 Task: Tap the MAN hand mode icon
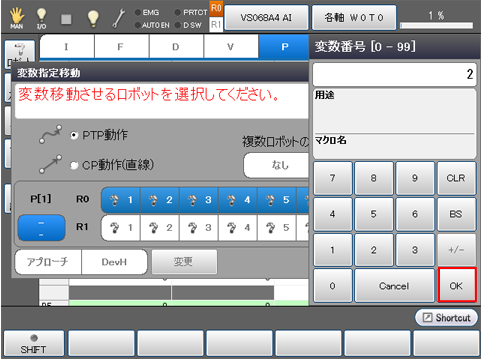(x=16, y=18)
